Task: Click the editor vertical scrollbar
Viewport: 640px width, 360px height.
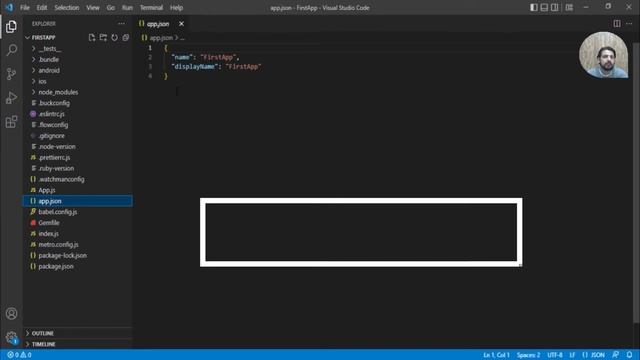Action: (637, 184)
